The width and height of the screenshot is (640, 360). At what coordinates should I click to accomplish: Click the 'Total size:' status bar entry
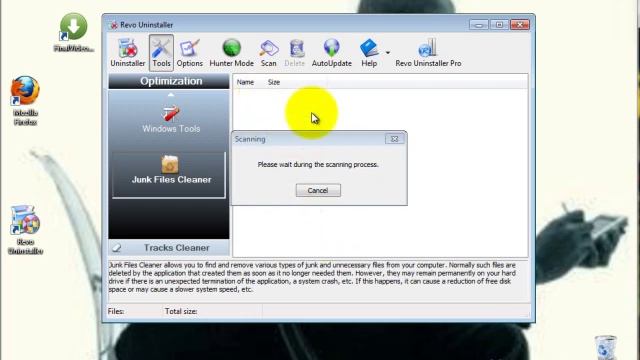181,311
